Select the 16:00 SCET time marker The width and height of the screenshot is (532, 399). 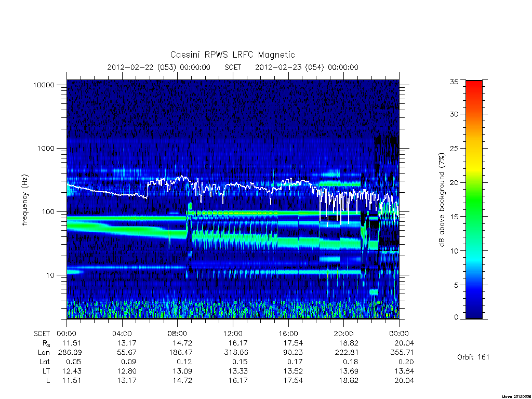click(x=288, y=334)
